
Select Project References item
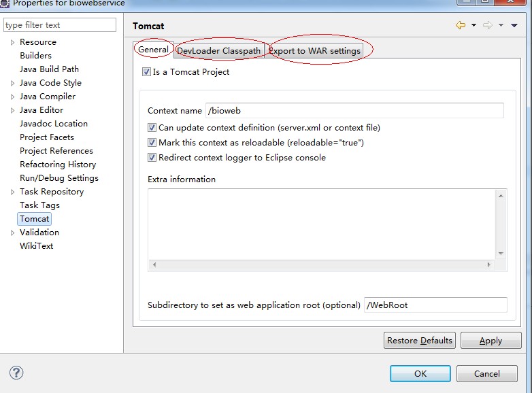coord(56,150)
